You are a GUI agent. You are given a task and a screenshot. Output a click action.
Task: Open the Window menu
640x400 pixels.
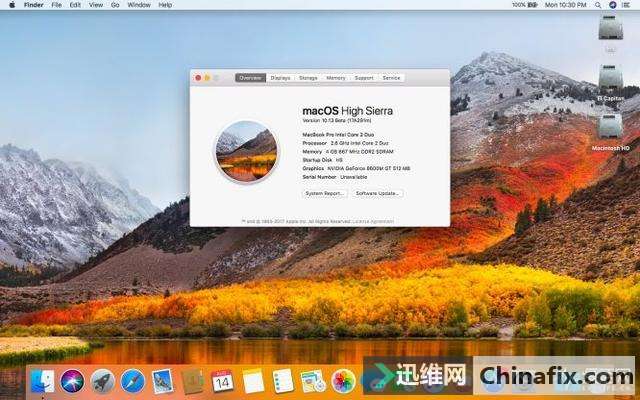(x=139, y=5)
